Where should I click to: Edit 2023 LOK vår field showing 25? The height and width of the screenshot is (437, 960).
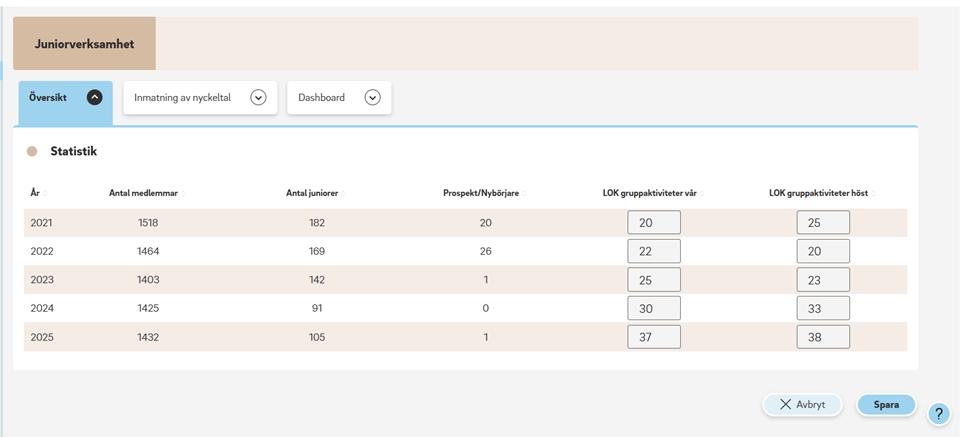(x=654, y=280)
